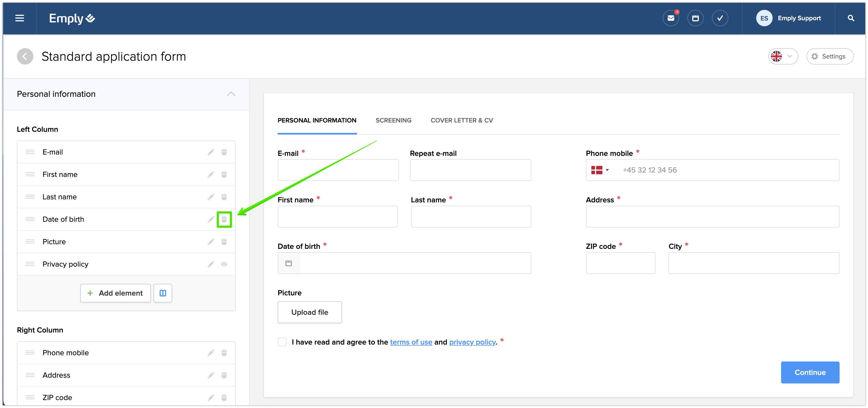Check the terms of use agreement checkbox

[282, 342]
